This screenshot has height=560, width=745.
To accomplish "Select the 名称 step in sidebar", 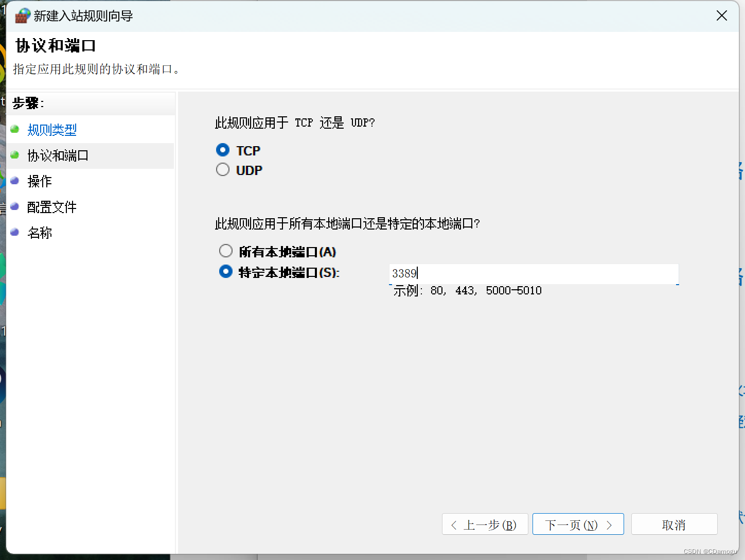I will [x=39, y=233].
